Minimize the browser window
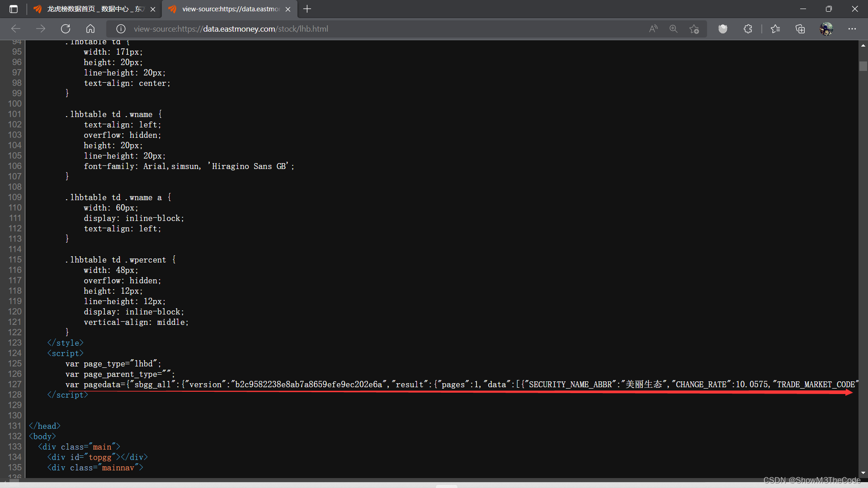 click(x=803, y=9)
